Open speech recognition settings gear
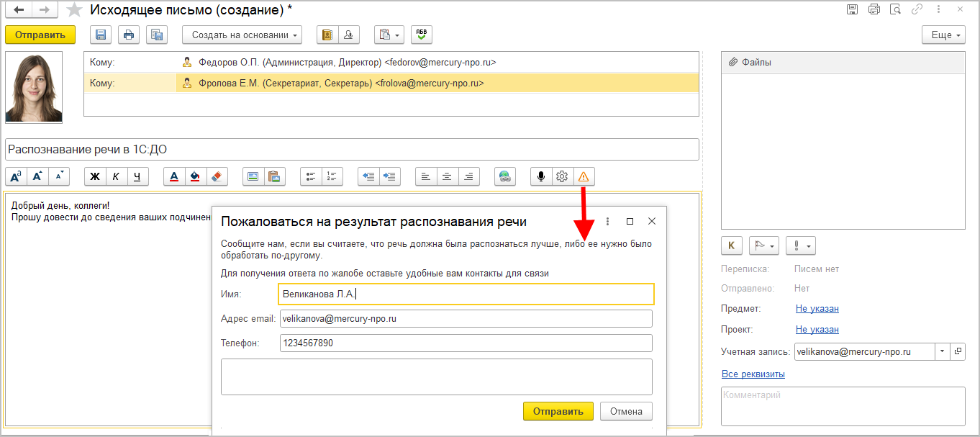 (x=563, y=176)
